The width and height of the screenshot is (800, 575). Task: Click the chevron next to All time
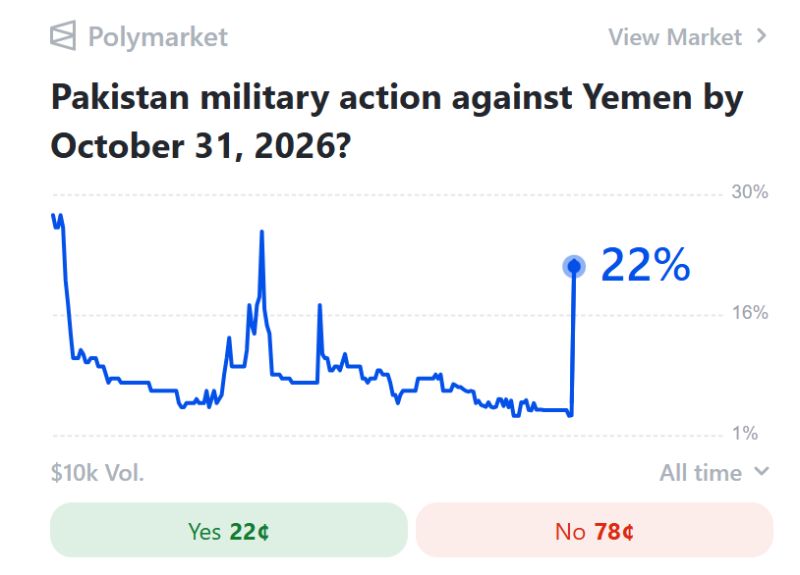pyautogui.click(x=761, y=471)
